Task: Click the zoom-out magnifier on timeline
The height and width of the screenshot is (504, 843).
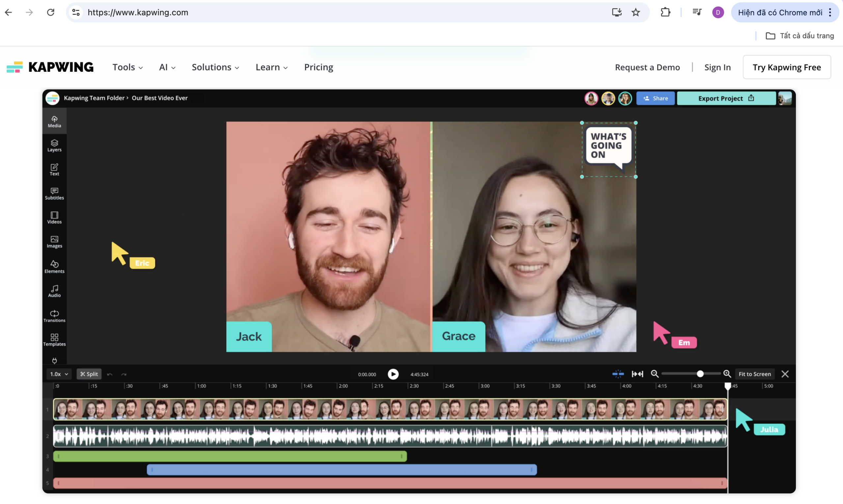Action: click(655, 374)
